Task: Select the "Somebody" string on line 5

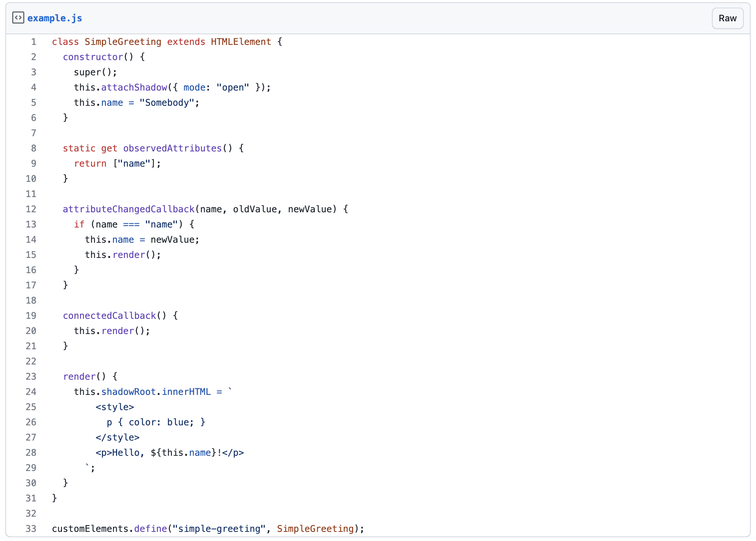Action: (167, 102)
